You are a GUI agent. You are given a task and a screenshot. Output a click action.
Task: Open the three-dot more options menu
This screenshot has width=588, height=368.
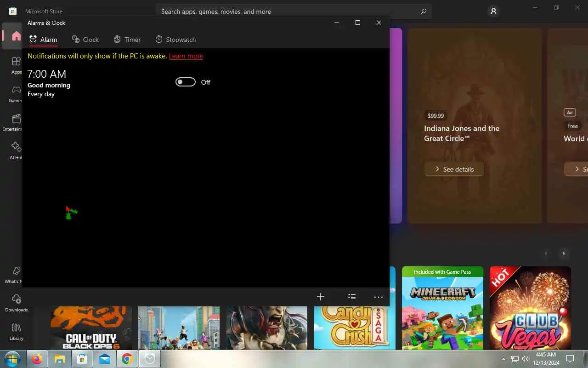point(379,297)
